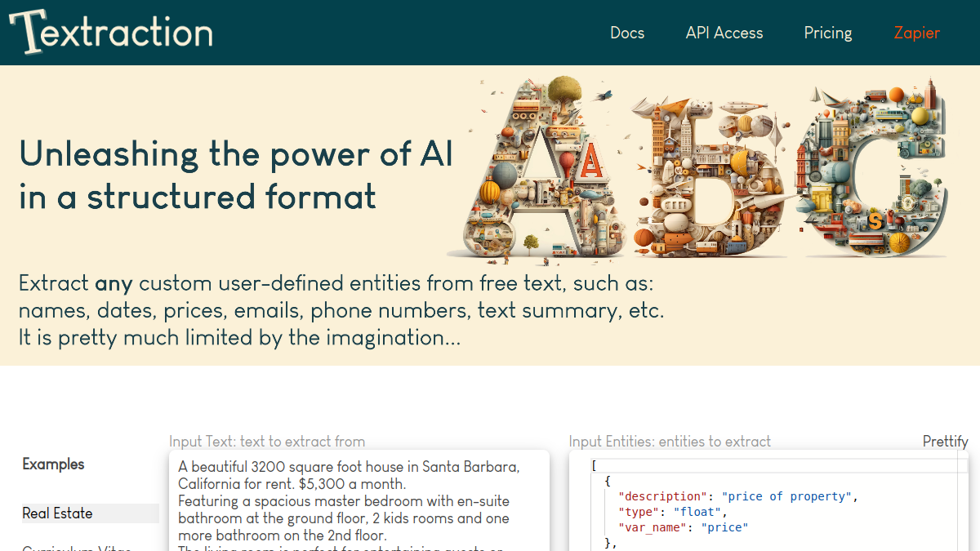Image resolution: width=980 pixels, height=551 pixels.
Task: Click the "Input Entities: entities to extract" label
Action: 670,442
